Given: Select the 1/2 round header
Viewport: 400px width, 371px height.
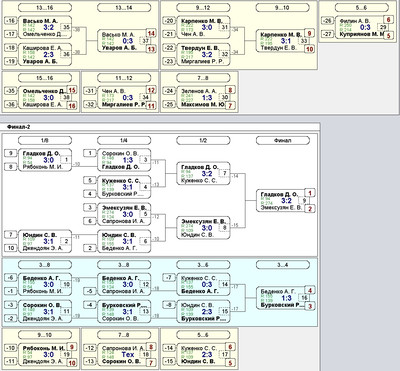Looking at the screenshot, I should [203, 140].
